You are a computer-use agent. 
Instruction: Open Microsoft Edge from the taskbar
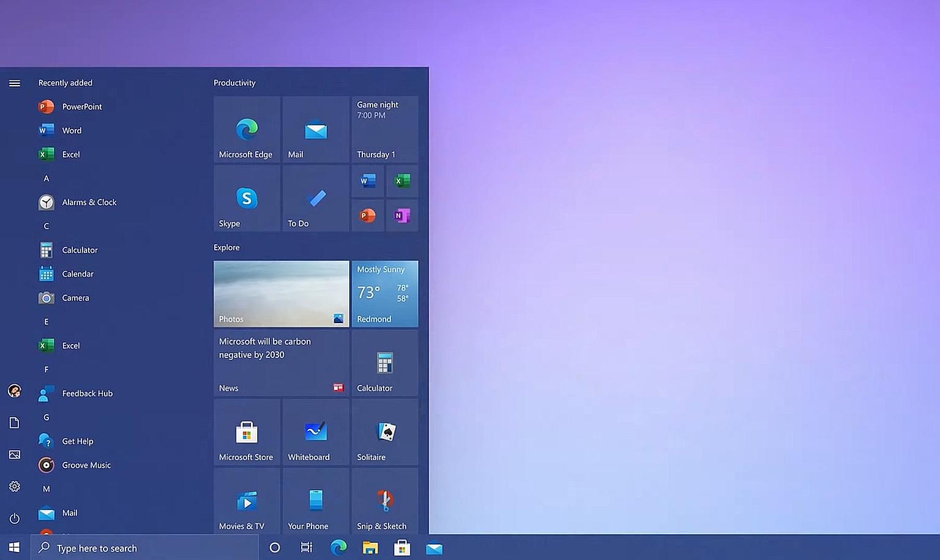tap(338, 548)
